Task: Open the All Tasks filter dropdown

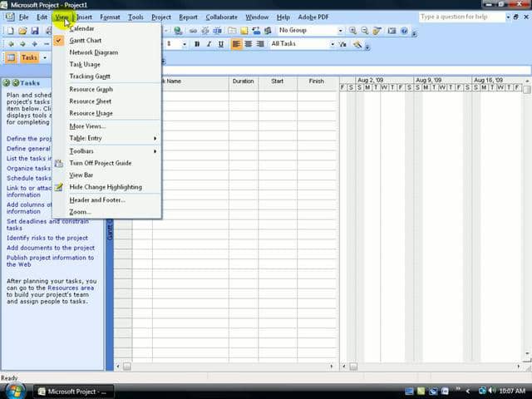Action: 332,44
